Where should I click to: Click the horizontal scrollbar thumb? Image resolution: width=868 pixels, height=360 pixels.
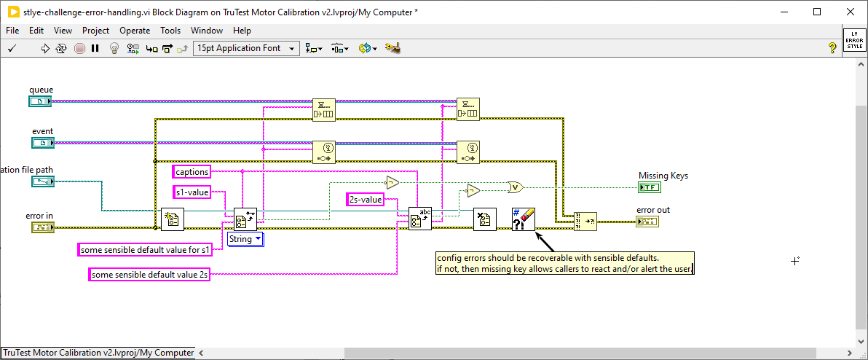[580, 353]
